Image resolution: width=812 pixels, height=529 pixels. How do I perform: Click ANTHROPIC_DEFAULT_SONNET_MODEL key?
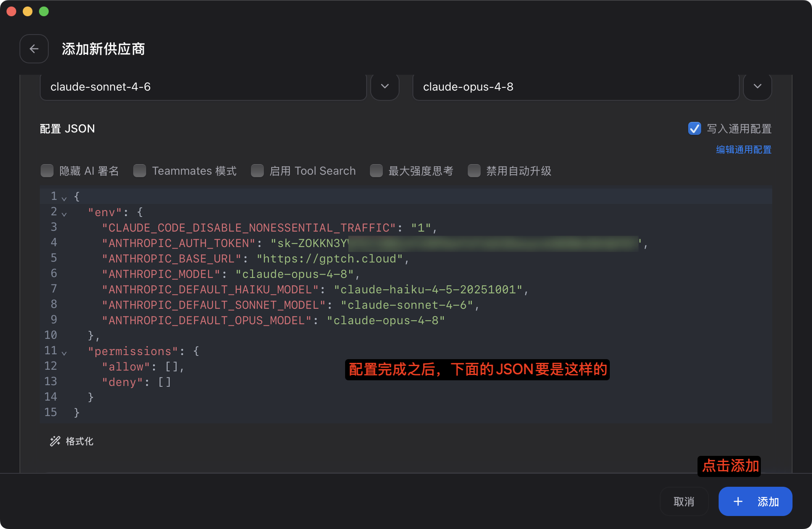[214, 305]
